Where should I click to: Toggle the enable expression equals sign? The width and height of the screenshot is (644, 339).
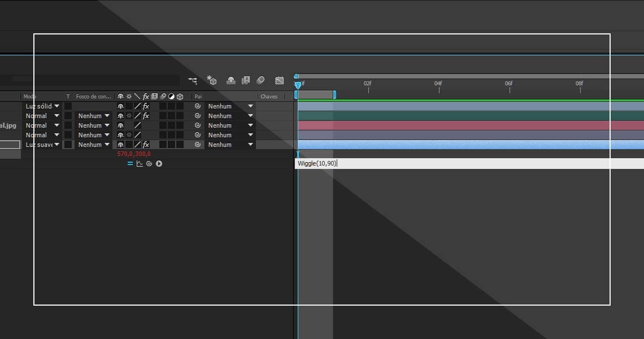[130, 164]
